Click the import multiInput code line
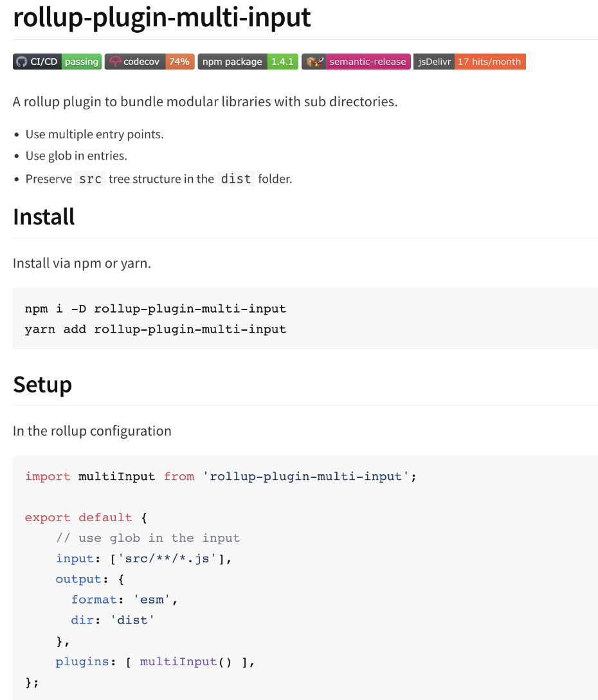598x700 pixels. click(x=221, y=476)
